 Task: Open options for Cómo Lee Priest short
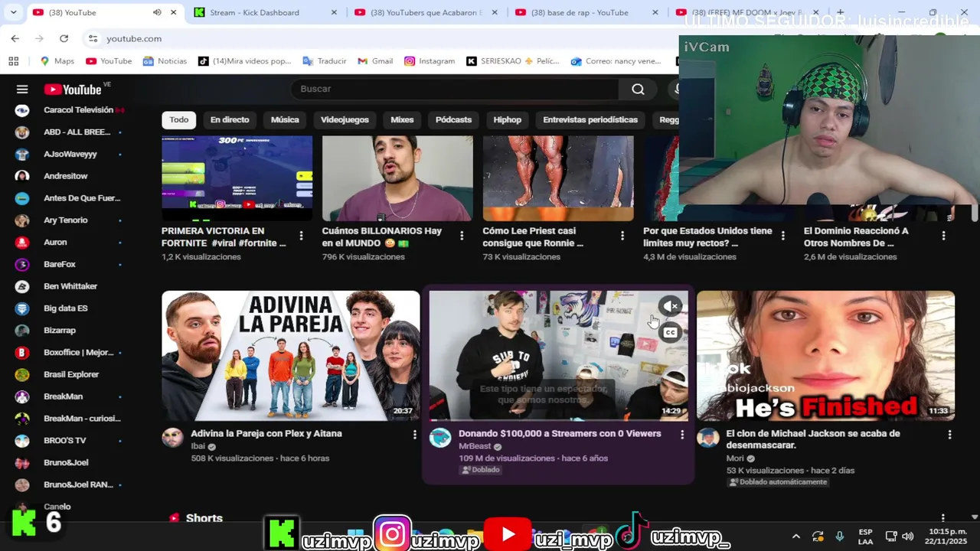622,236
